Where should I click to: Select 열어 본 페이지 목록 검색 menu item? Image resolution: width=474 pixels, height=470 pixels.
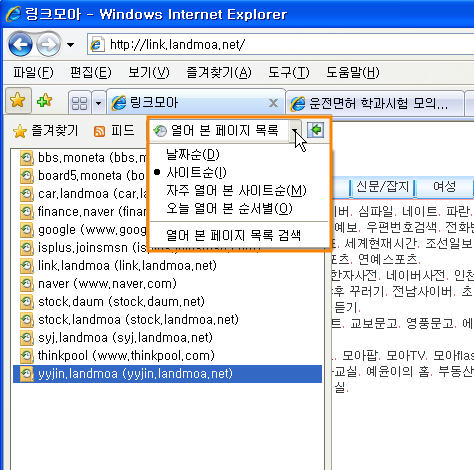tap(233, 235)
